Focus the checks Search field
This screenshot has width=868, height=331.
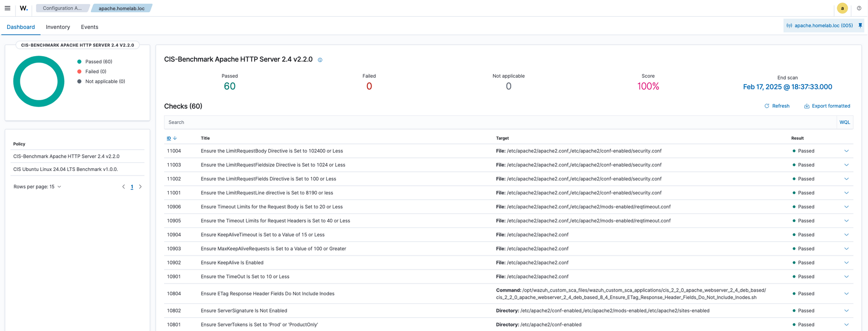click(500, 122)
